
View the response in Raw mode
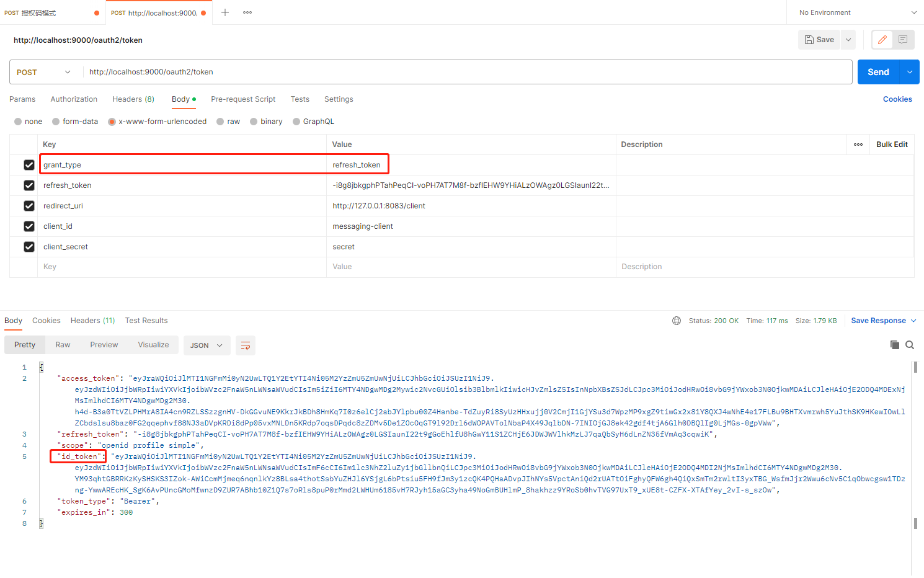(x=62, y=344)
